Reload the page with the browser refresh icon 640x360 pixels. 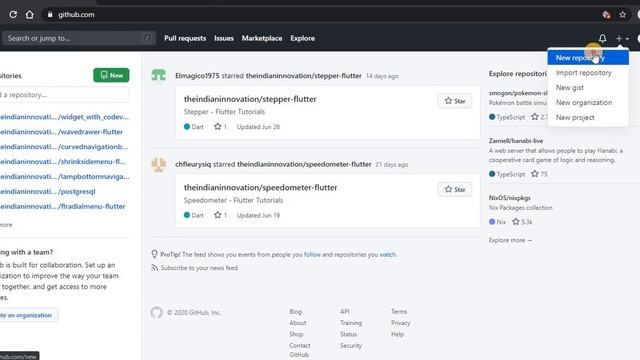pos(13,15)
